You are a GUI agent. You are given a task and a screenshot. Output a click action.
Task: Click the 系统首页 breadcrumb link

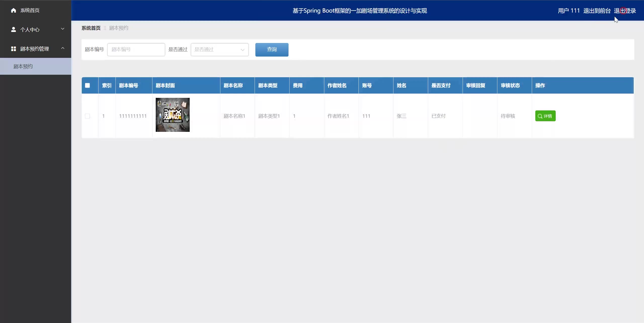91,28
